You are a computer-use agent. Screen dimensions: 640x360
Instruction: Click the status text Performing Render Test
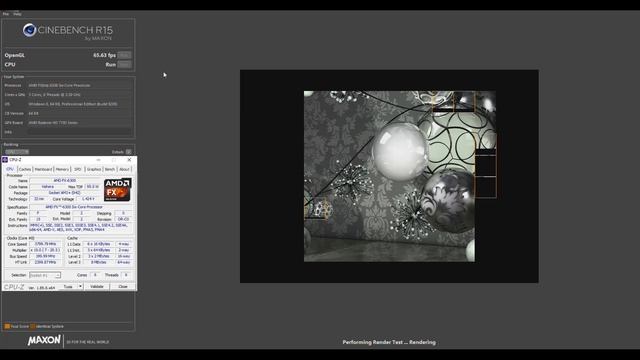click(x=389, y=342)
